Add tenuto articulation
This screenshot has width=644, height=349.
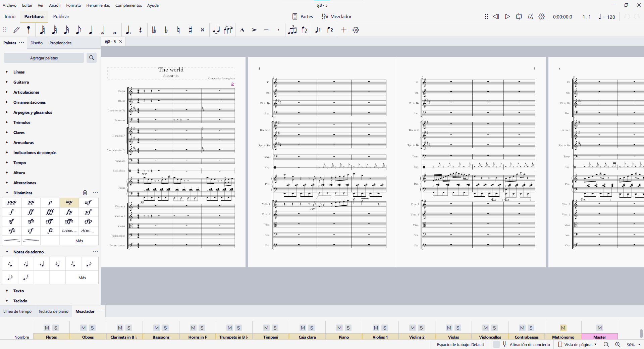tap(266, 30)
